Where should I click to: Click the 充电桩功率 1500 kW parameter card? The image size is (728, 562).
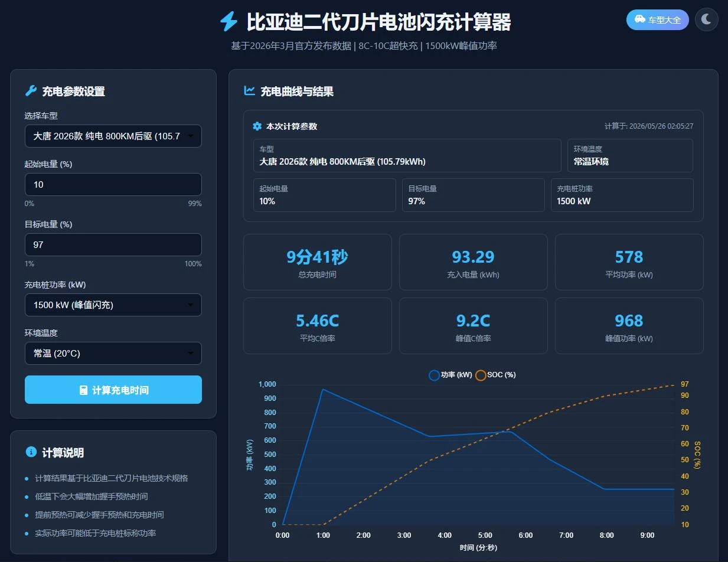coord(622,195)
